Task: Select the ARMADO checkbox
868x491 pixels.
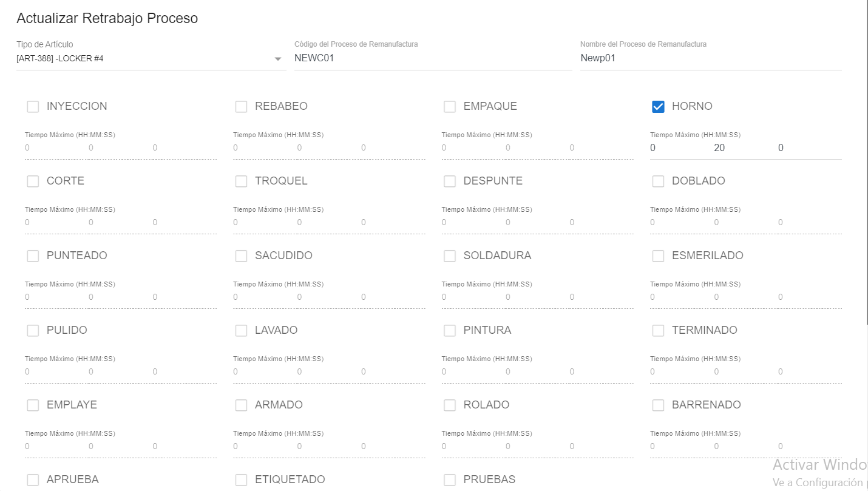Action: point(241,405)
